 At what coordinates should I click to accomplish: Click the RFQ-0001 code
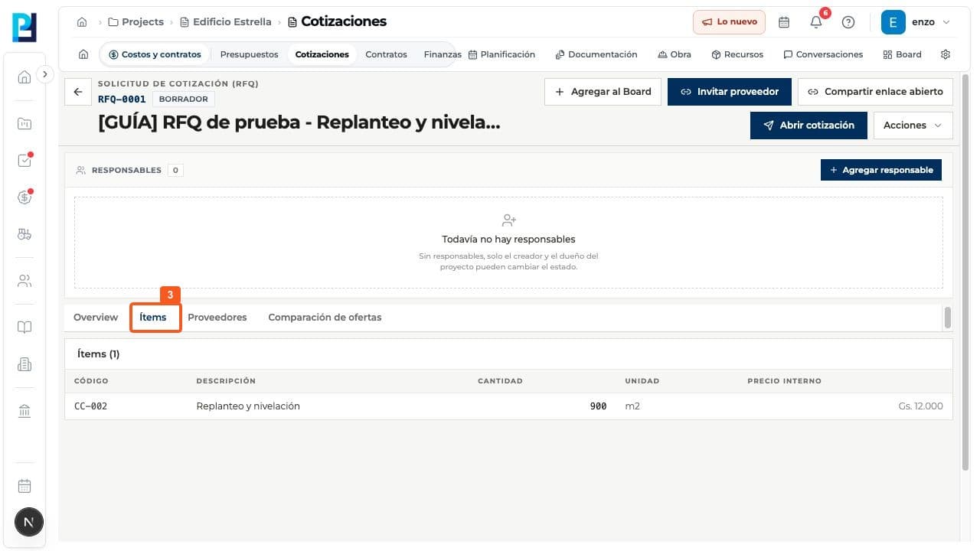pyautogui.click(x=122, y=99)
